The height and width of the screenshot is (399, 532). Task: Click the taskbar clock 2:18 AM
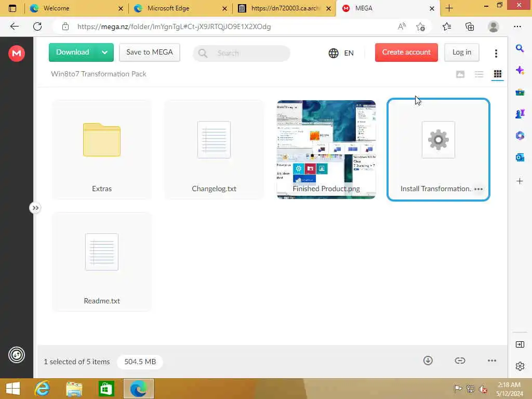click(x=509, y=385)
